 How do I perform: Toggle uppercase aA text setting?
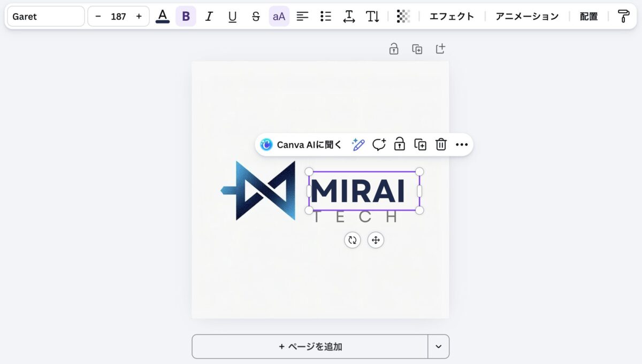[x=279, y=17]
